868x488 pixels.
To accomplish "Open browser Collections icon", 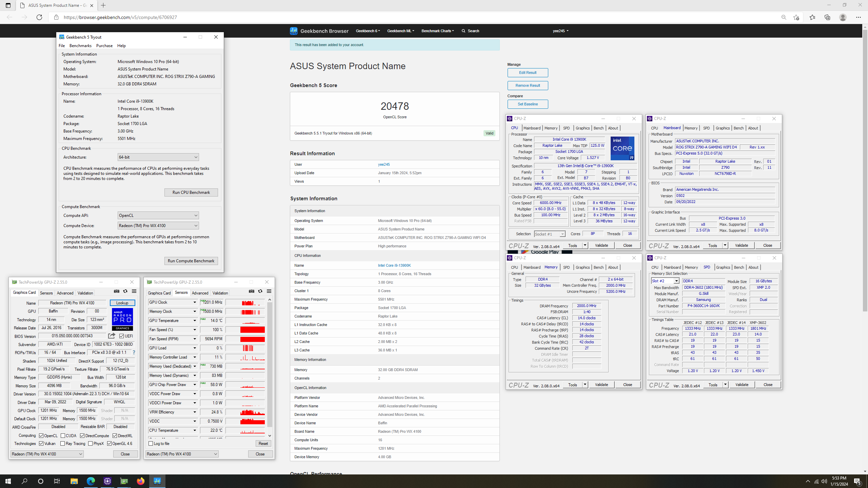I will point(827,17).
